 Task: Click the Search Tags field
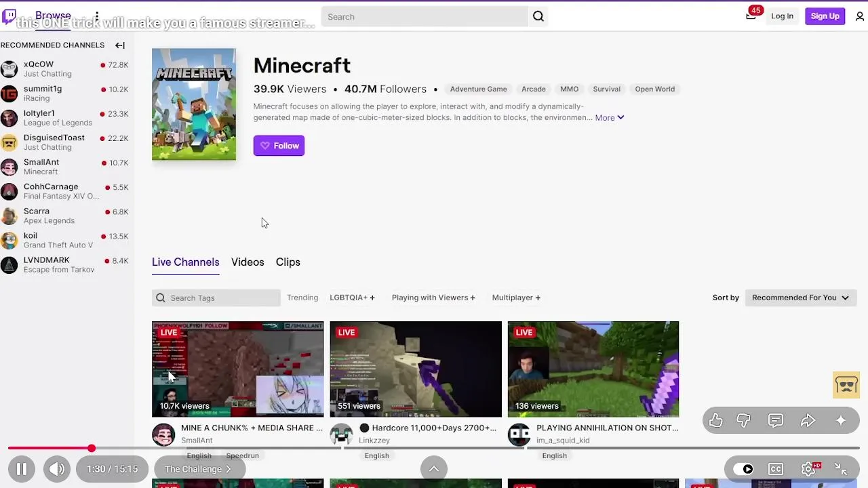click(216, 298)
